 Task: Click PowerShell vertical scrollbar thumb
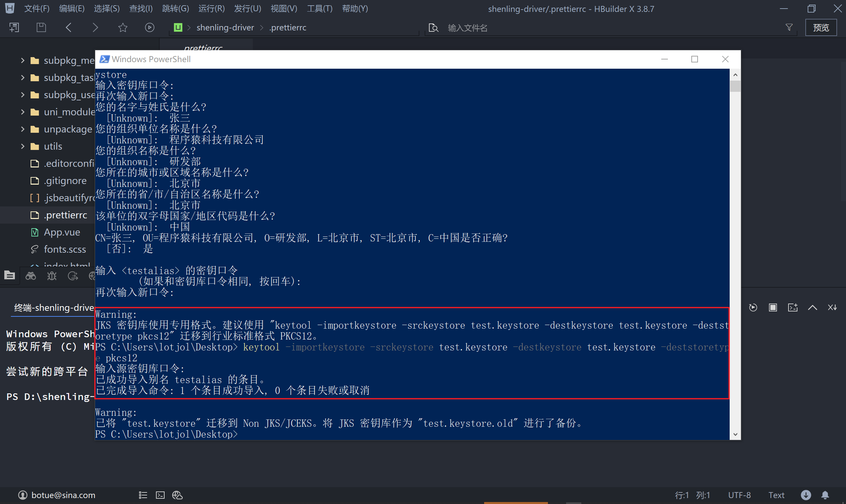tap(735, 86)
